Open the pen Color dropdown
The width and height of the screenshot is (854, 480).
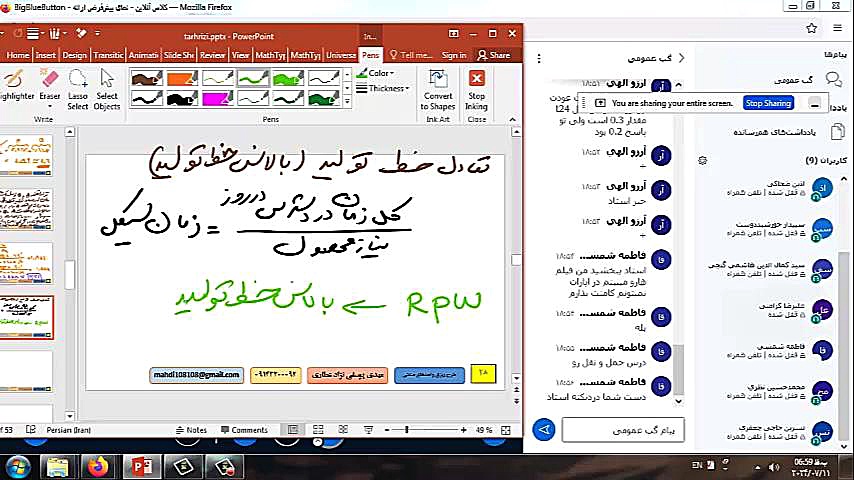coord(376,73)
